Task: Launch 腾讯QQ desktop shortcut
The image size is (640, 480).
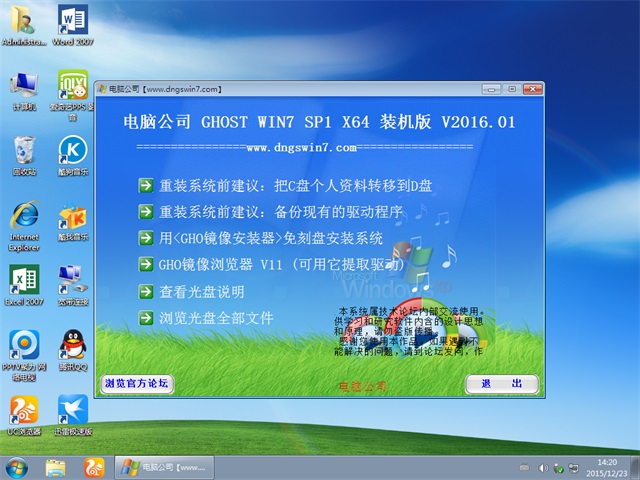Action: click(x=73, y=350)
